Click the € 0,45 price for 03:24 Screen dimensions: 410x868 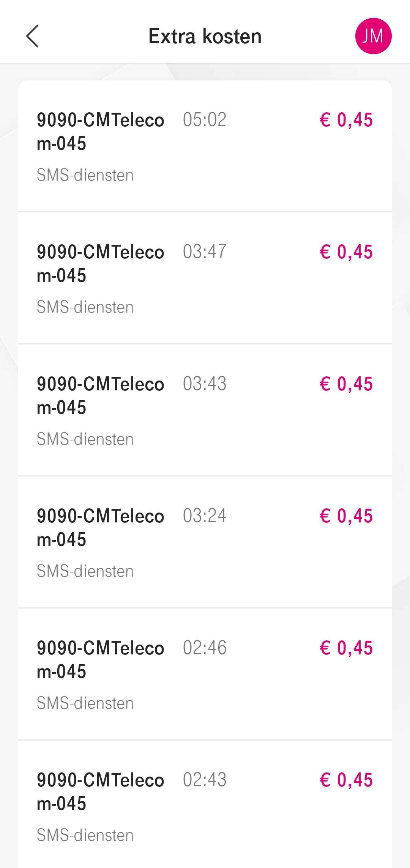(x=346, y=516)
